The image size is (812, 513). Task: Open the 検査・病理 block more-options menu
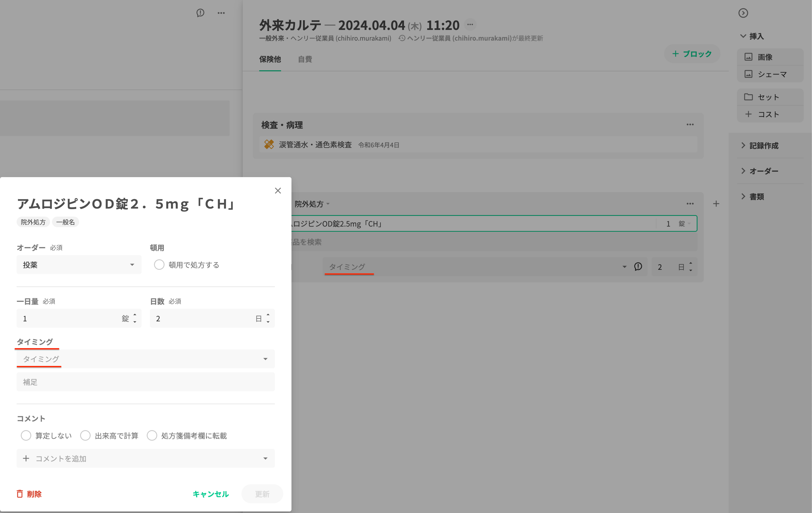(x=690, y=125)
